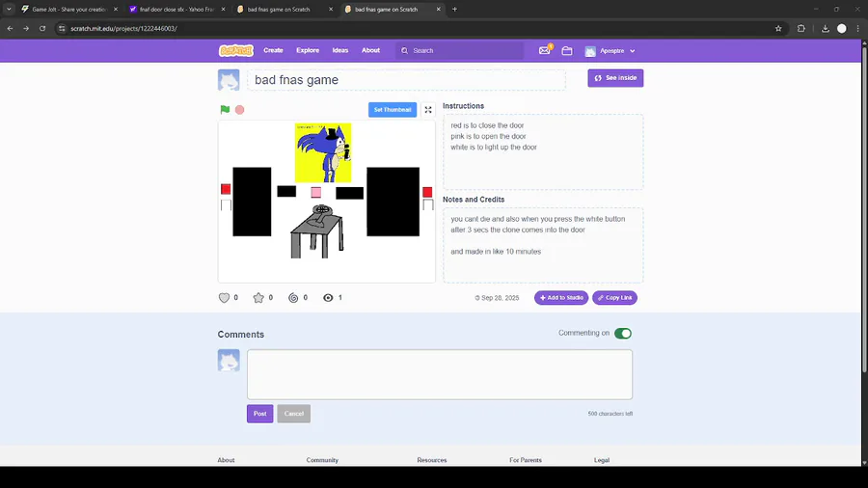Click the commenter avatar in Comments
The image size is (868, 488).
pyautogui.click(x=229, y=360)
